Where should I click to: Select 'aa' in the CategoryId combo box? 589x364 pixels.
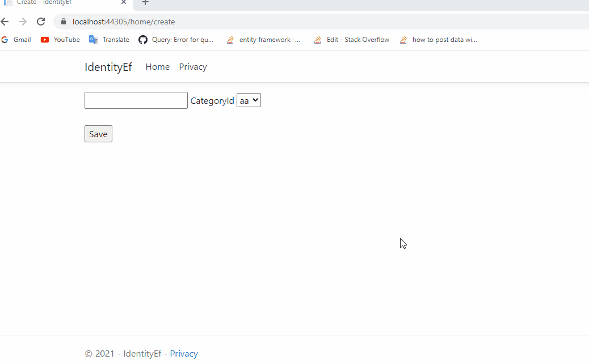[249, 100]
